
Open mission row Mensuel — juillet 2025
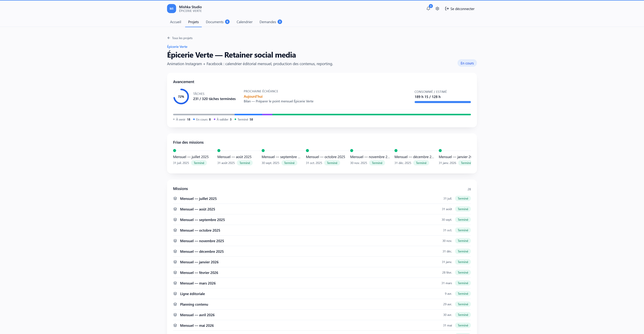(x=322, y=198)
